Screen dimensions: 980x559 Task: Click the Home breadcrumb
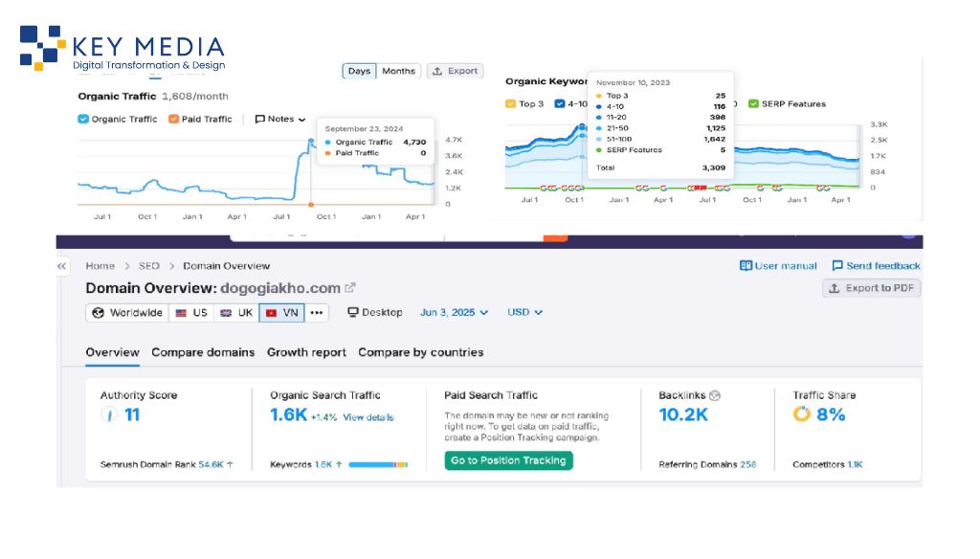click(100, 266)
